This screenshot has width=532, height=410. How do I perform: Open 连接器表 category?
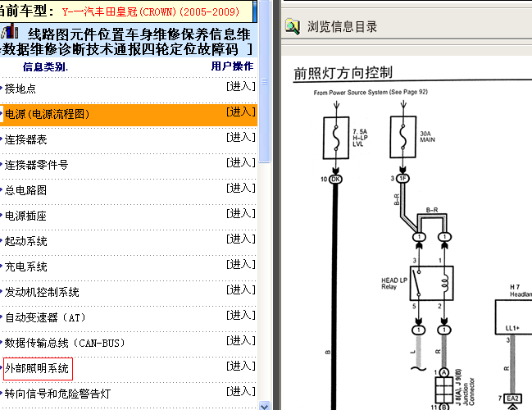(25, 140)
